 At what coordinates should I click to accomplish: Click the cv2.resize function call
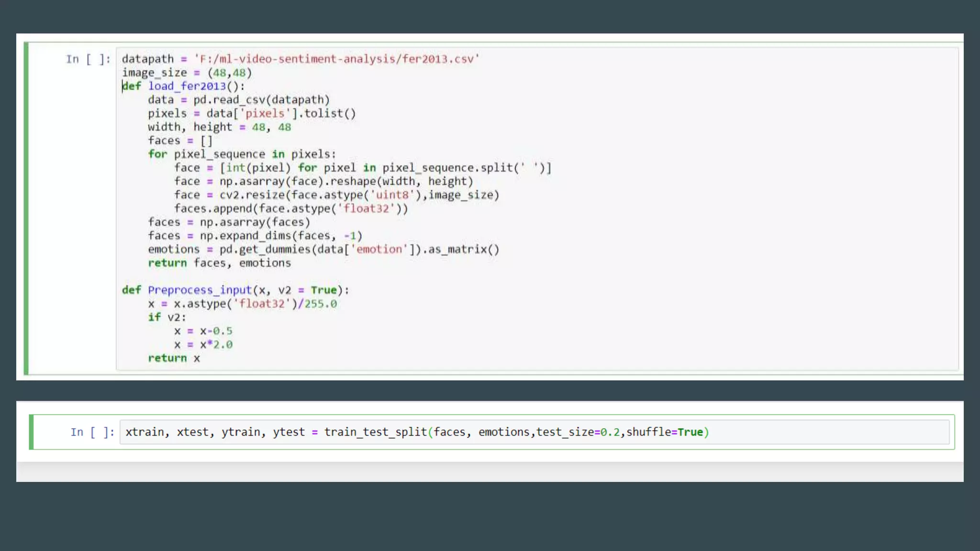pyautogui.click(x=252, y=195)
